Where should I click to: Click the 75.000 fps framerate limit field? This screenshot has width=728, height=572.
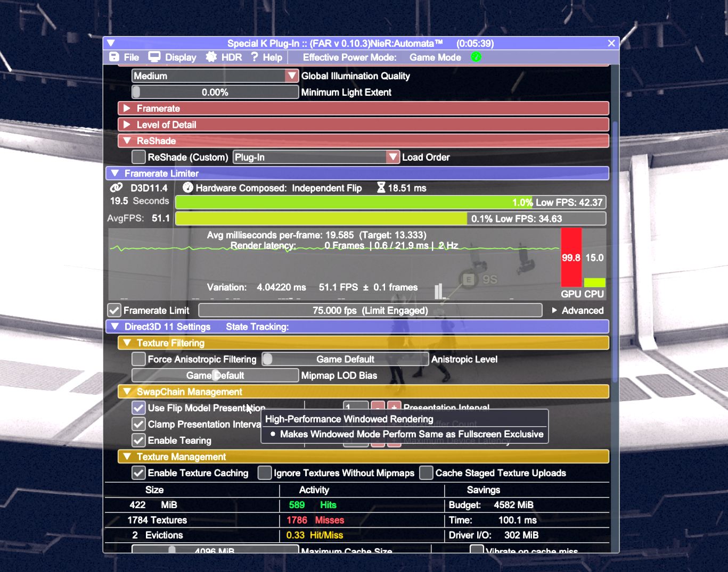tap(370, 310)
